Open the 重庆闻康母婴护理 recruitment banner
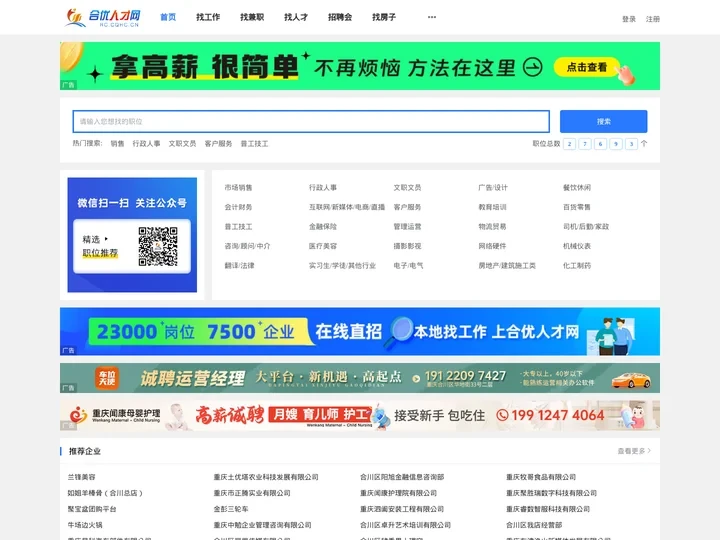 [360, 415]
